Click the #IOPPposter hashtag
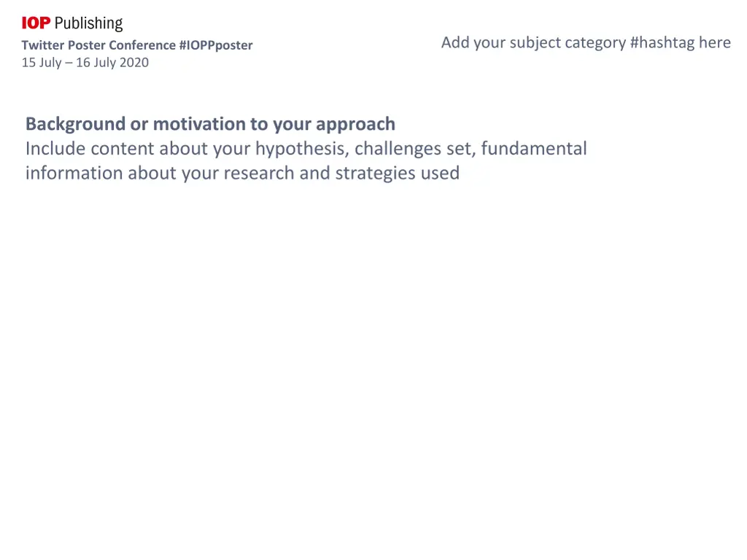 pyautogui.click(x=216, y=45)
